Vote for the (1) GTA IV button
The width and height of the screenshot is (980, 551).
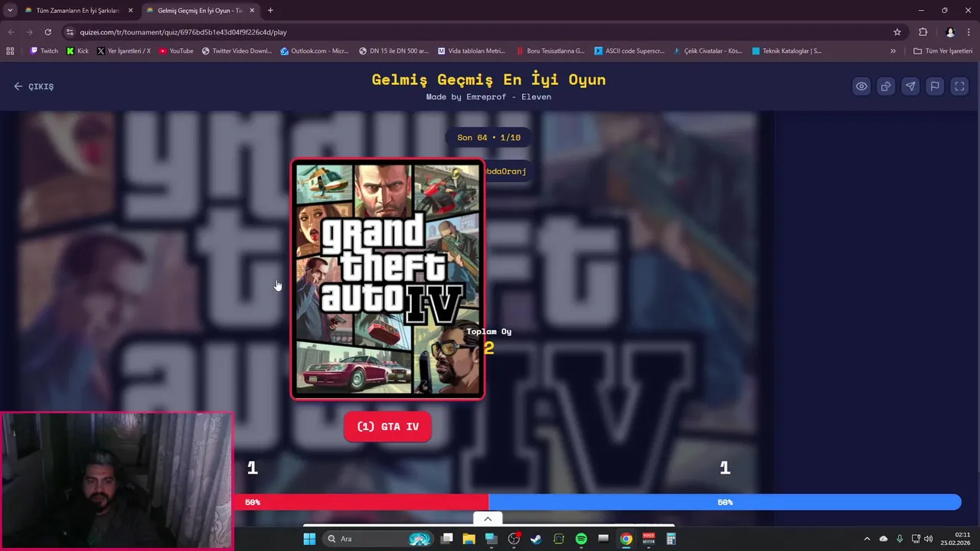[x=387, y=426]
